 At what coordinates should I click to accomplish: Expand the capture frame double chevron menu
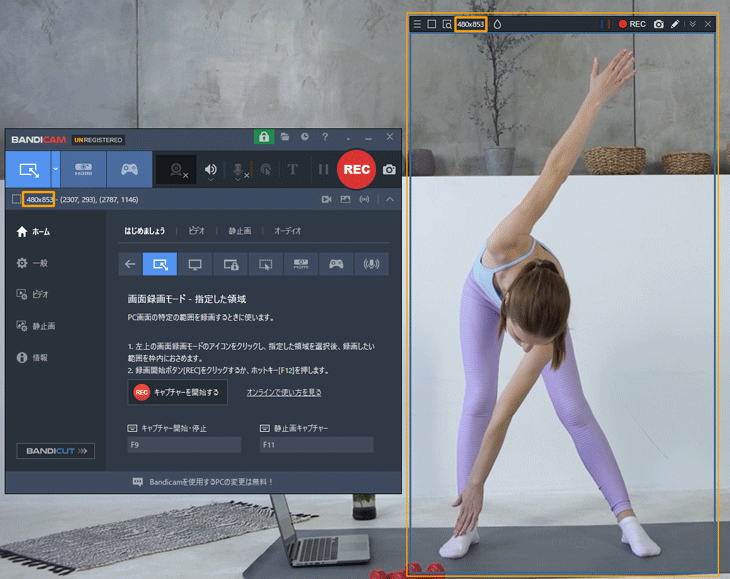pos(692,24)
